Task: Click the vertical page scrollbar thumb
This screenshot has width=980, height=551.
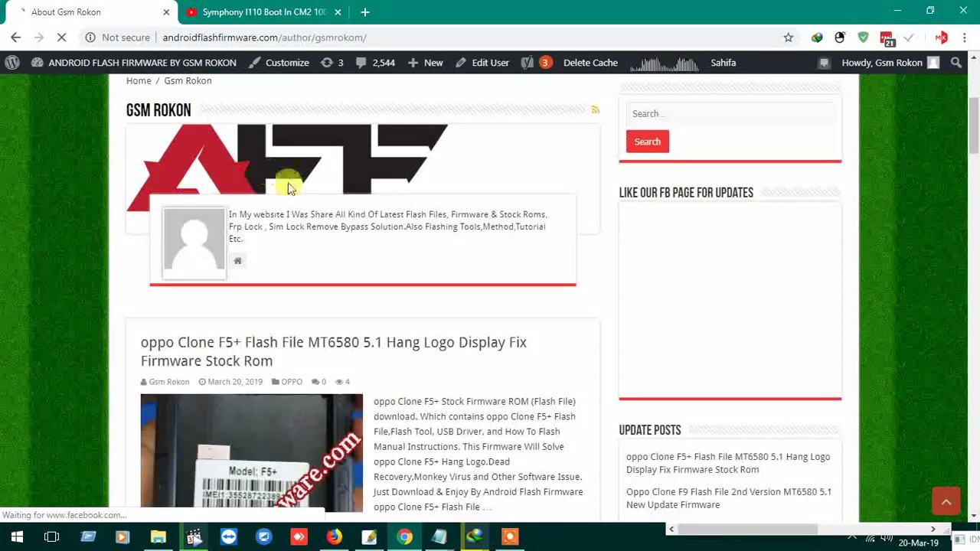Action: (974, 126)
